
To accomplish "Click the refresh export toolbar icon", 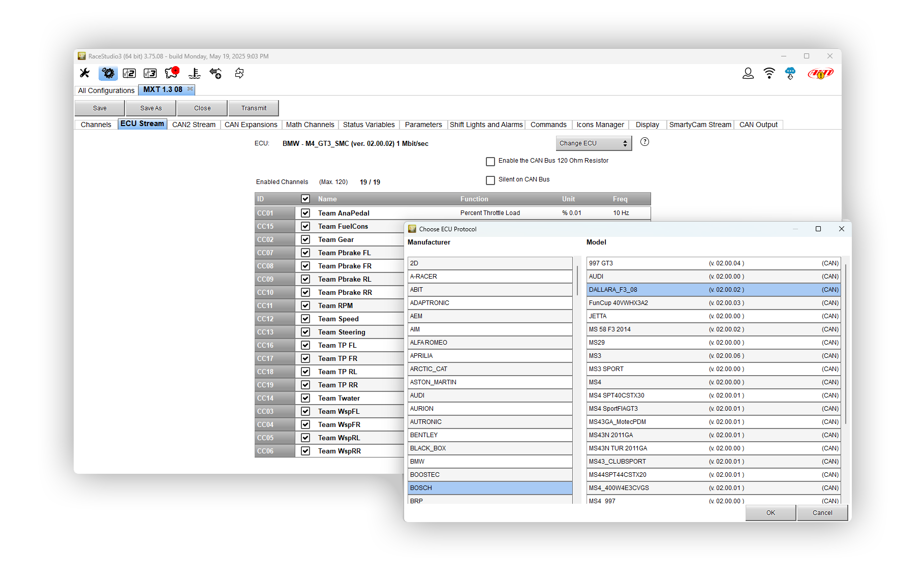I will click(239, 73).
